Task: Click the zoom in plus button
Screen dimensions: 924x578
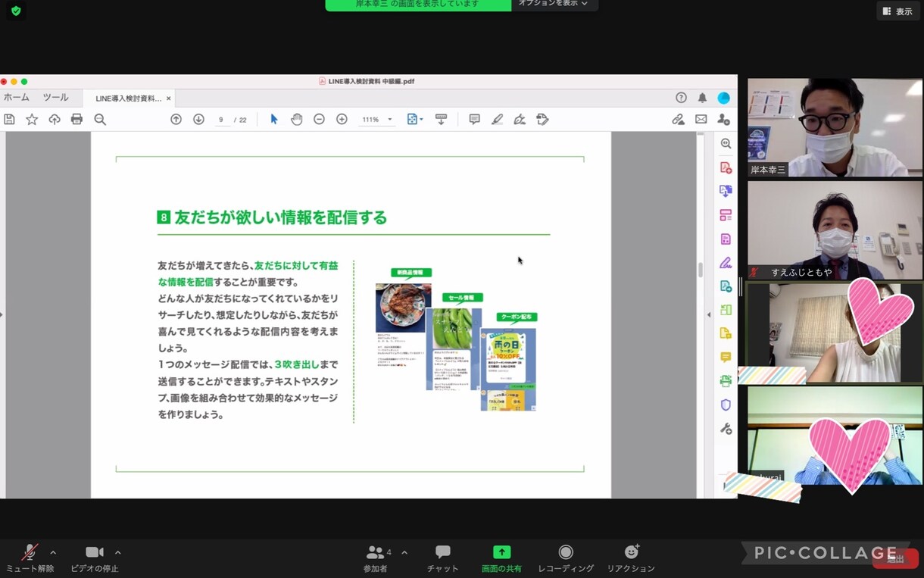Action: click(x=342, y=120)
